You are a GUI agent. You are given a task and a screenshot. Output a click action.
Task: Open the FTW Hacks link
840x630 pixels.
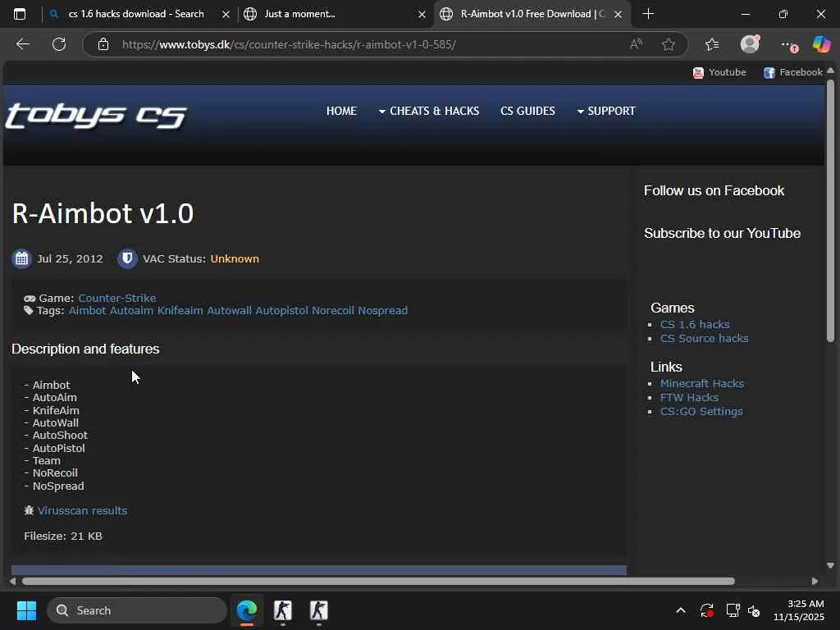689,397
